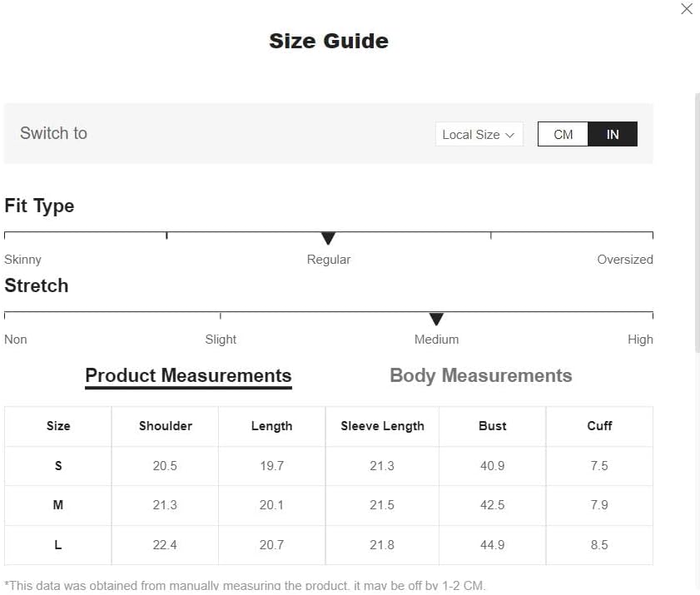
Task: Click the Oversized fit label
Action: tap(624, 260)
